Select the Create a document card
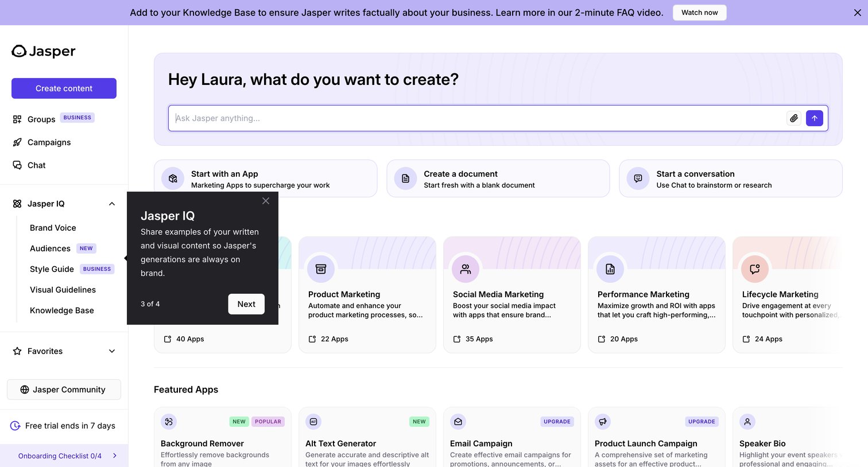This screenshot has height=467, width=868. coord(498,178)
